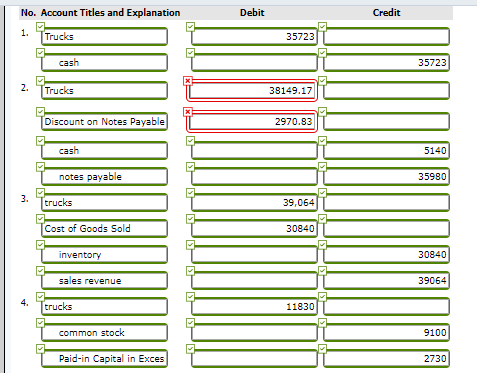Click the red X icon beside 2970.83
Image resolution: width=477 pixels, height=373 pixels.
[x=188, y=112]
